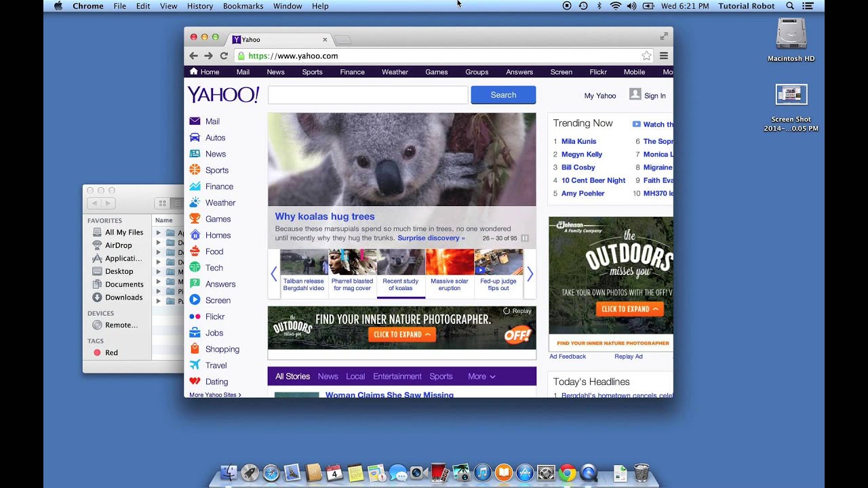Click Replay Ad below the banner
This screenshot has height=488, width=868.
[629, 357]
